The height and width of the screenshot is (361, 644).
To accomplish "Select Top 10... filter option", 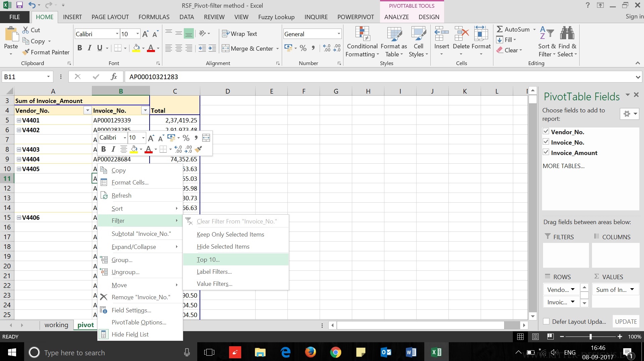I will point(236,260).
